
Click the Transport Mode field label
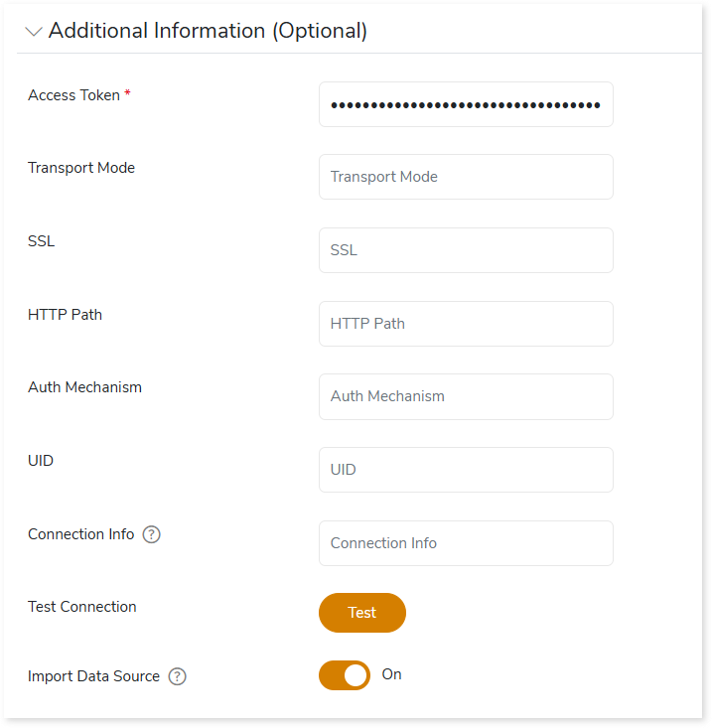point(81,168)
